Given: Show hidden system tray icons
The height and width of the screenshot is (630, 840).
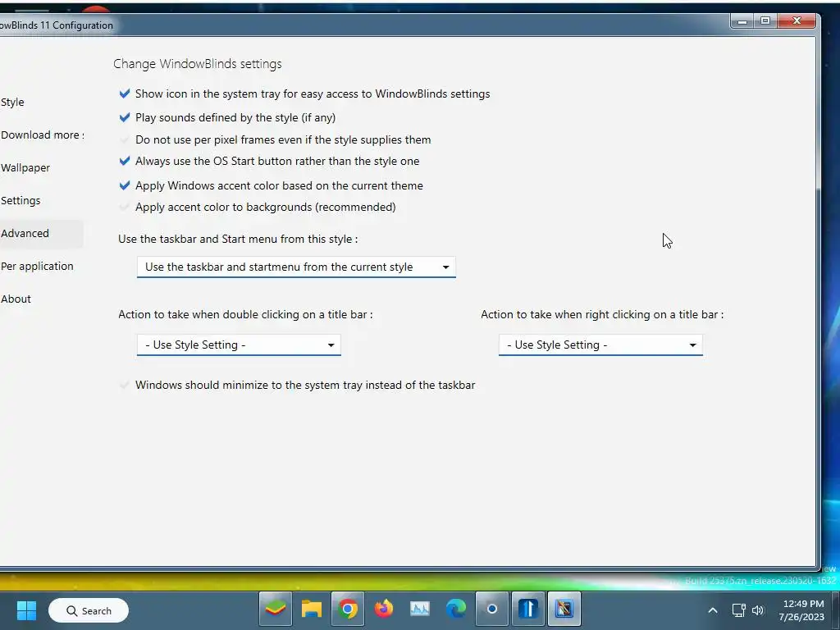Looking at the screenshot, I should click(x=713, y=610).
